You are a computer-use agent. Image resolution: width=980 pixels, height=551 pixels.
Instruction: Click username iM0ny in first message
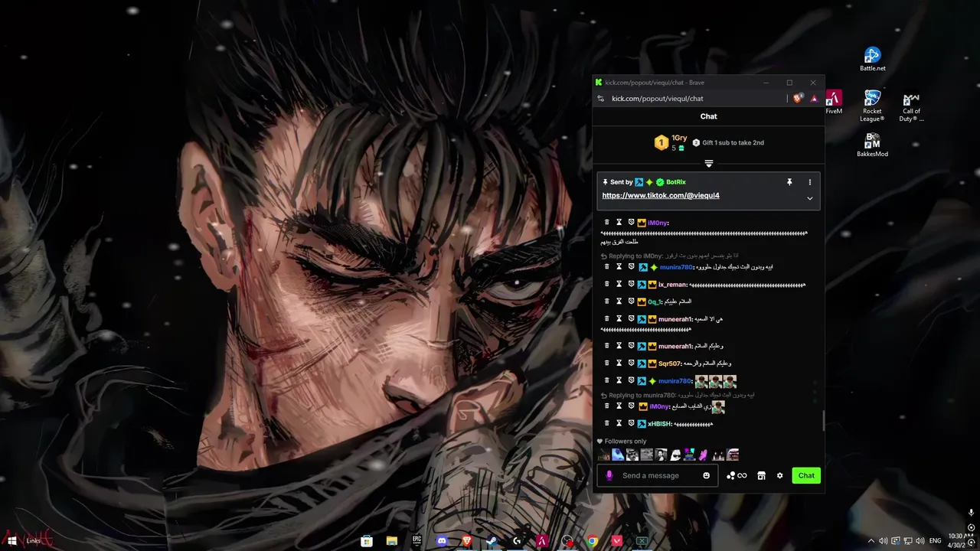click(658, 223)
